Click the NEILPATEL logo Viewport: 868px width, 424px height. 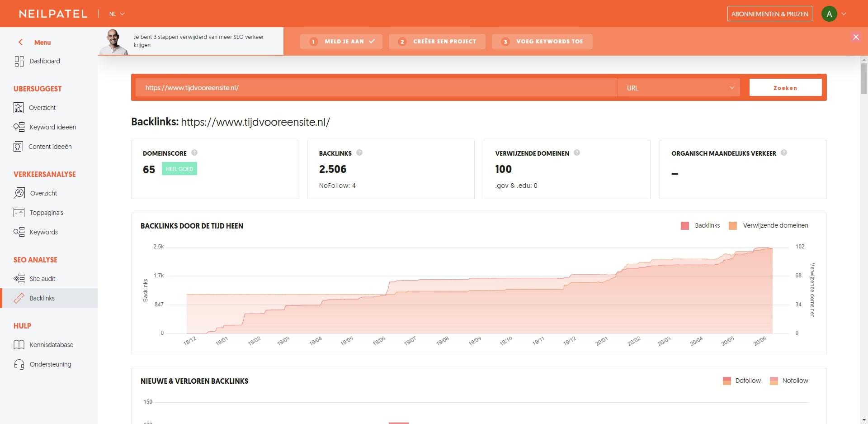53,14
